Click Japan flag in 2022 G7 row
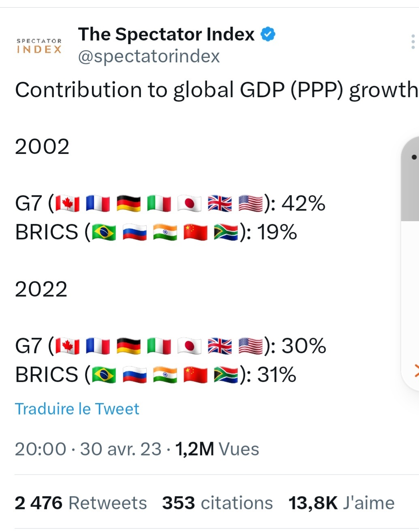Image resolution: width=419 pixels, height=532 pixels. (189, 346)
